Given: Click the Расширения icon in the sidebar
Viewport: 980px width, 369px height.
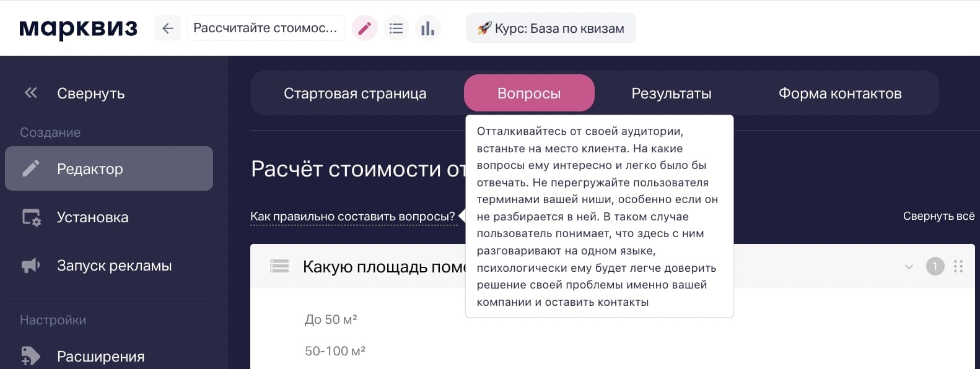Looking at the screenshot, I should coord(30,356).
